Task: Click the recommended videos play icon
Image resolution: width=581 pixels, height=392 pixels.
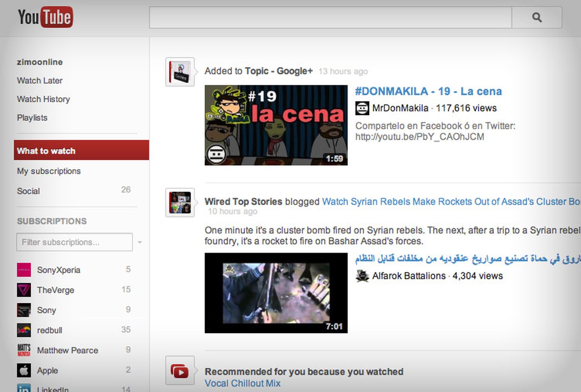Action: pyautogui.click(x=180, y=370)
